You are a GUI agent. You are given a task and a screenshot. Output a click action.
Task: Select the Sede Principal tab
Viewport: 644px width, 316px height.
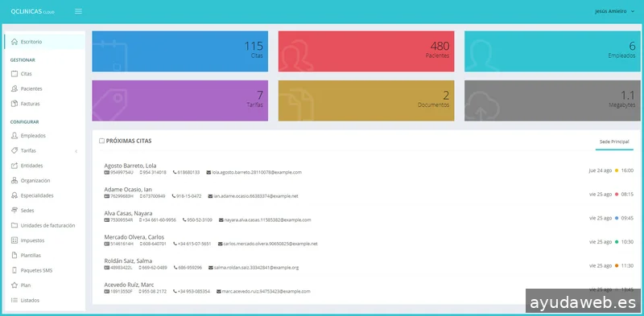pyautogui.click(x=614, y=142)
